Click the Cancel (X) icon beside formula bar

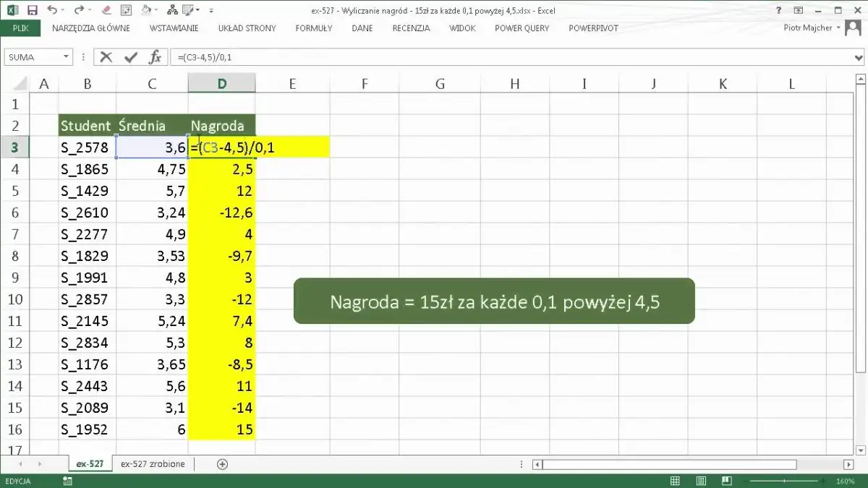click(x=105, y=56)
